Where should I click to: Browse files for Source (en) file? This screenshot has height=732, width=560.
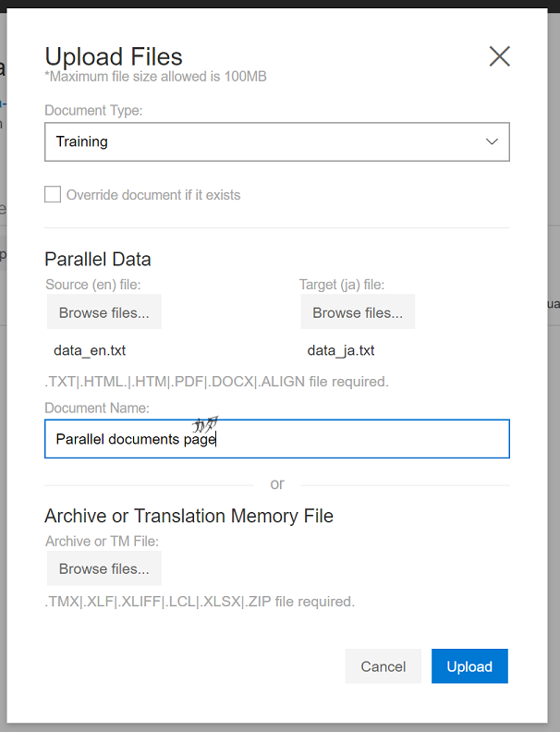pyautogui.click(x=103, y=312)
